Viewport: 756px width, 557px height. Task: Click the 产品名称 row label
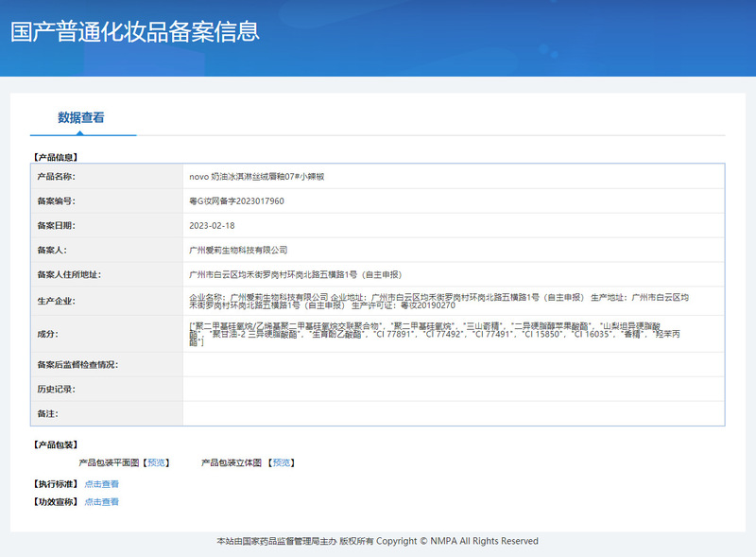[56, 177]
